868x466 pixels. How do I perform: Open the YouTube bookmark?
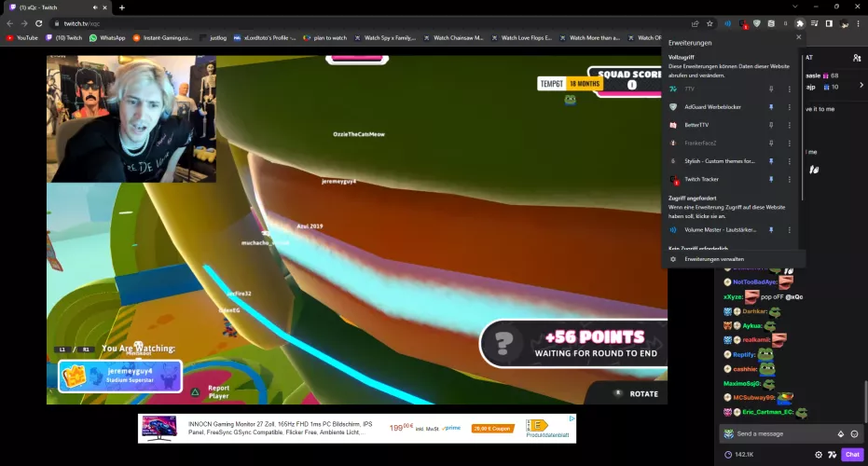pyautogui.click(x=22, y=38)
